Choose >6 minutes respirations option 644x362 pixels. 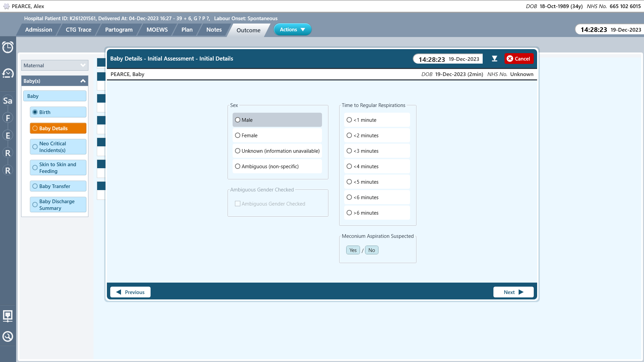click(x=377, y=213)
